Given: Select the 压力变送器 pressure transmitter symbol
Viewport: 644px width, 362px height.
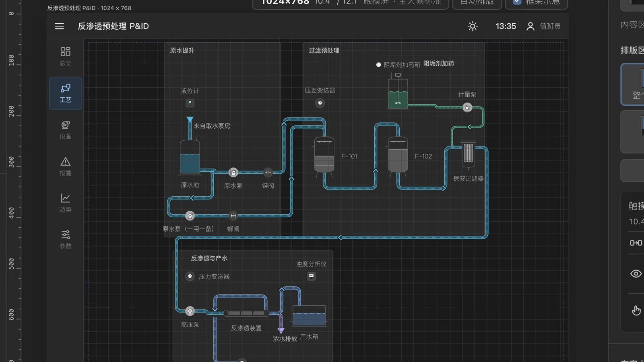Looking at the screenshot, I should click(x=190, y=276).
